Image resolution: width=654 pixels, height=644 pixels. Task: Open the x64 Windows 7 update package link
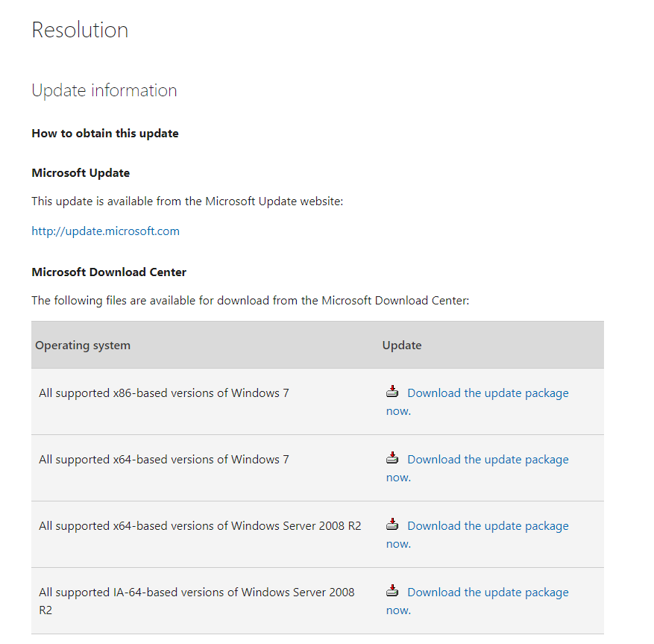coord(488,460)
